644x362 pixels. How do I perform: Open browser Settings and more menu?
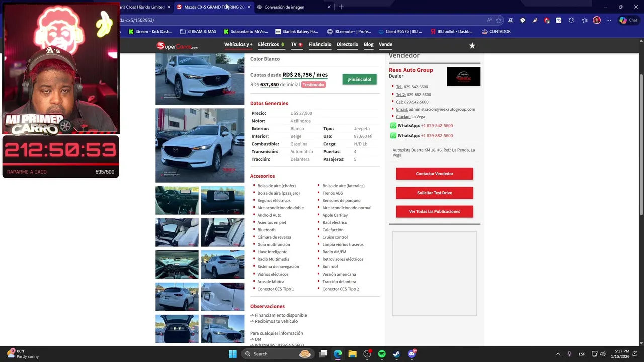[x=609, y=20]
